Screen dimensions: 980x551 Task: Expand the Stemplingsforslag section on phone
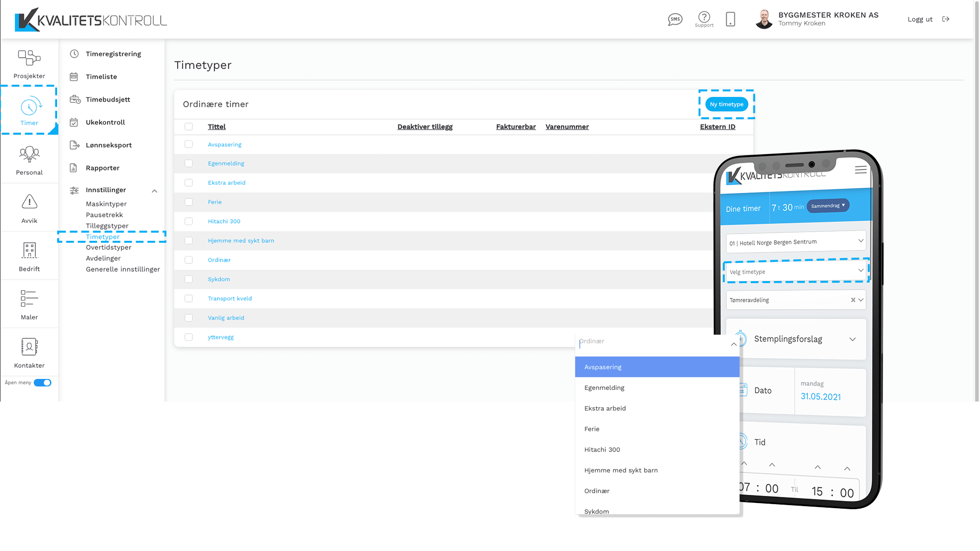pyautogui.click(x=852, y=339)
